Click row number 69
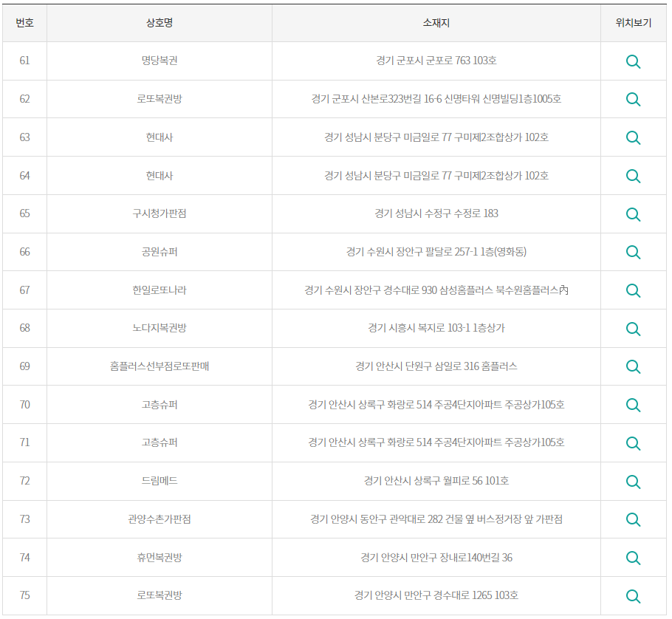This screenshot has height=619, width=672. point(25,366)
